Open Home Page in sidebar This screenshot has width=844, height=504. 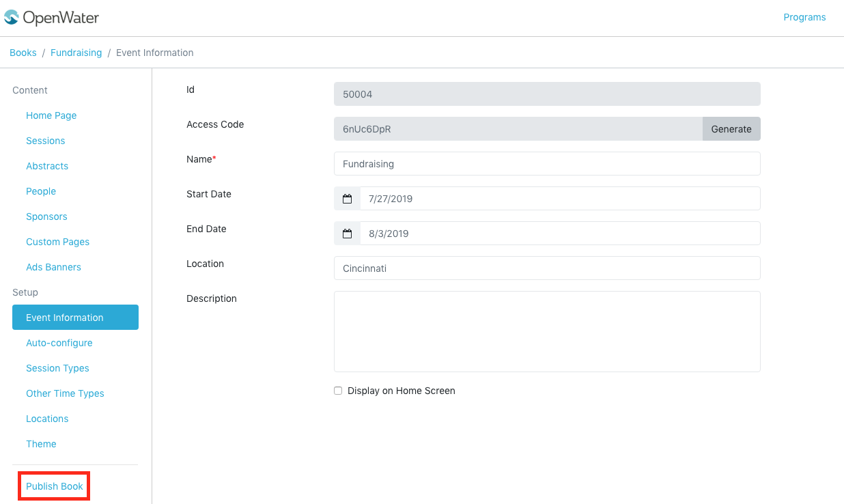point(51,115)
